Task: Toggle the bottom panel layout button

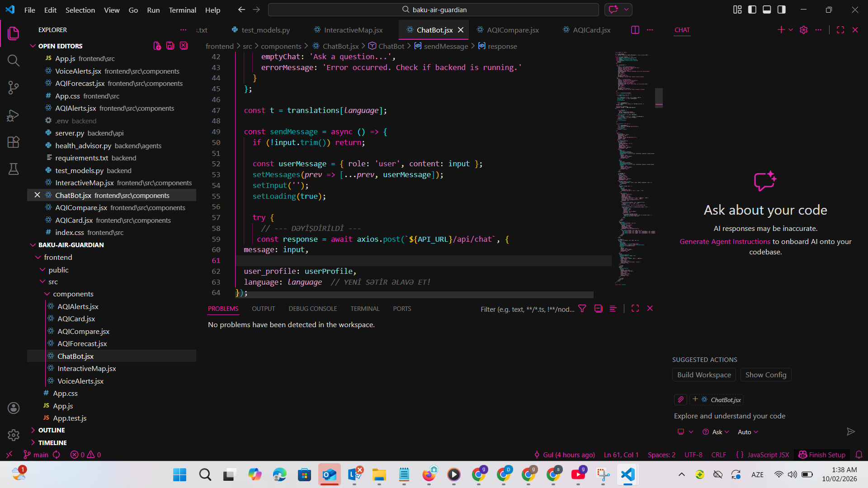Action: pos(767,9)
